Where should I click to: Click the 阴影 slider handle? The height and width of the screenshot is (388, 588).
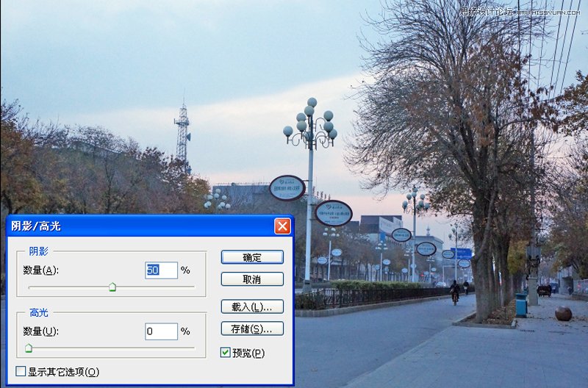[x=112, y=287]
